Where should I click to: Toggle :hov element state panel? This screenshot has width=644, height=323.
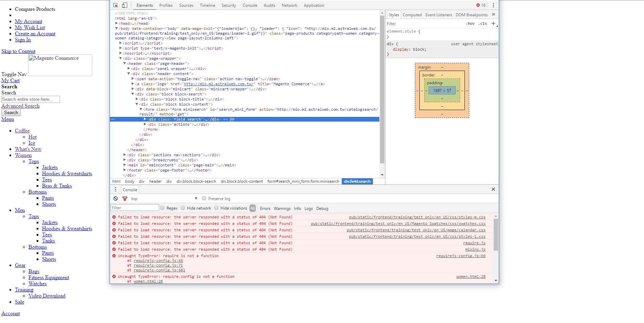470,24
